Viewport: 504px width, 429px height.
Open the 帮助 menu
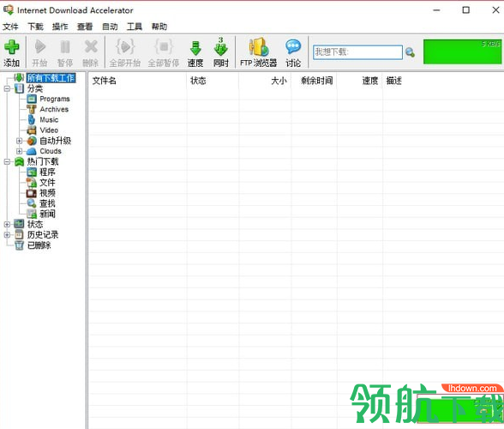coord(159,27)
